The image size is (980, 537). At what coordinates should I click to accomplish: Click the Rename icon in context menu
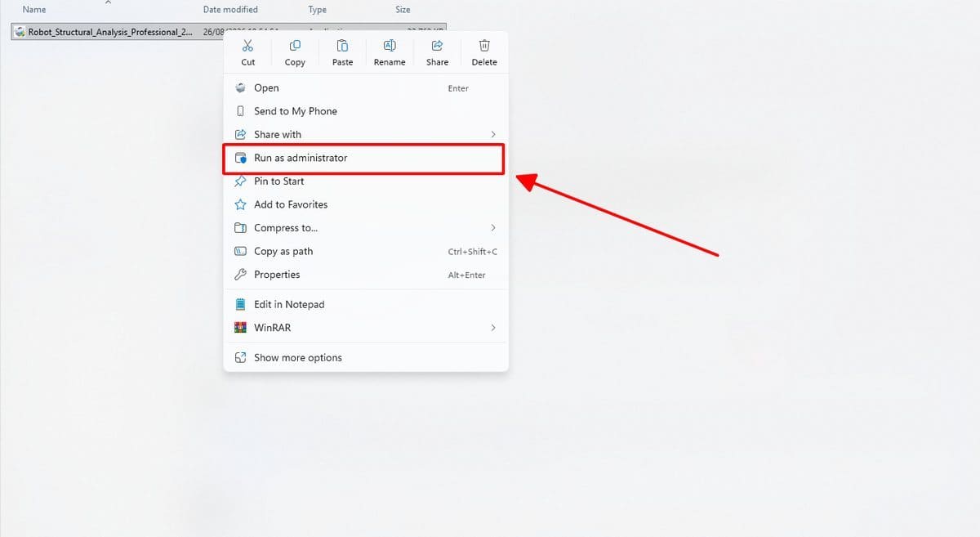[x=390, y=46]
